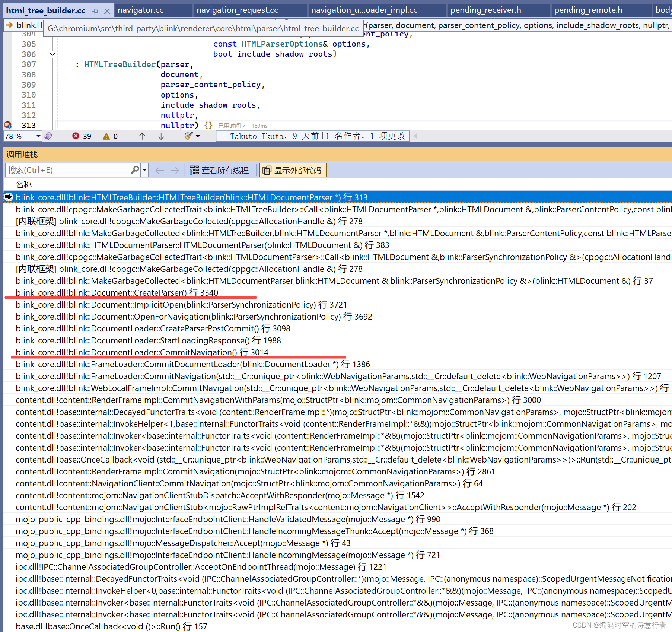Switch to the navigator.cc tab
This screenshot has height=632, width=672.
pyautogui.click(x=141, y=10)
